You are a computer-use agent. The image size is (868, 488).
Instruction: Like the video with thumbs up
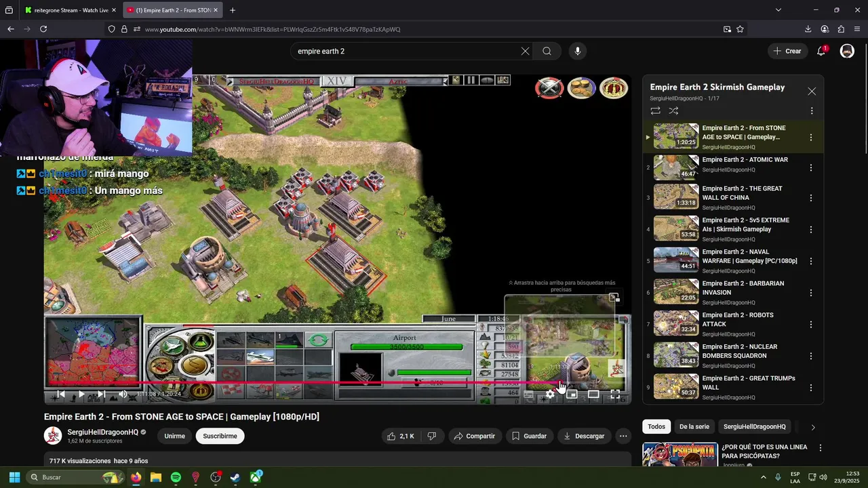400,436
